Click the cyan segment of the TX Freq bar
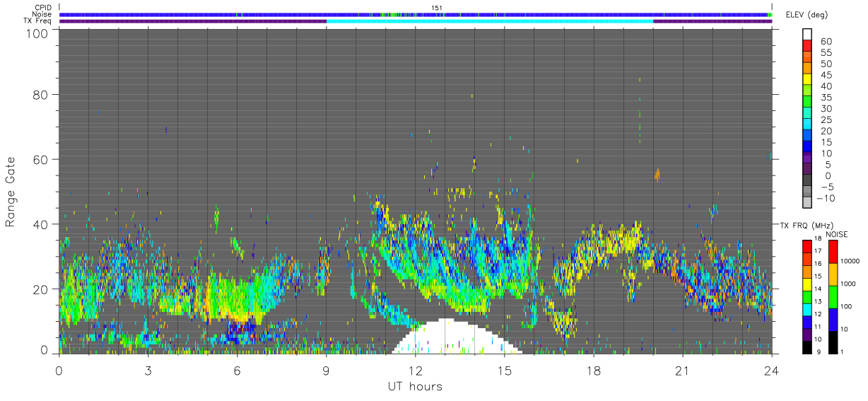Viewport: 868px width, 401px height. (490, 21)
